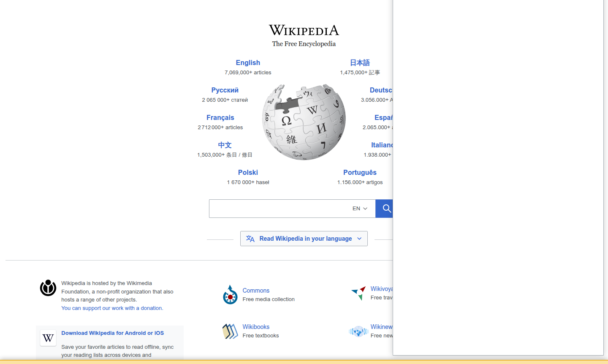Open the English Wikipedia edition
This screenshot has width=608, height=364.
(248, 62)
